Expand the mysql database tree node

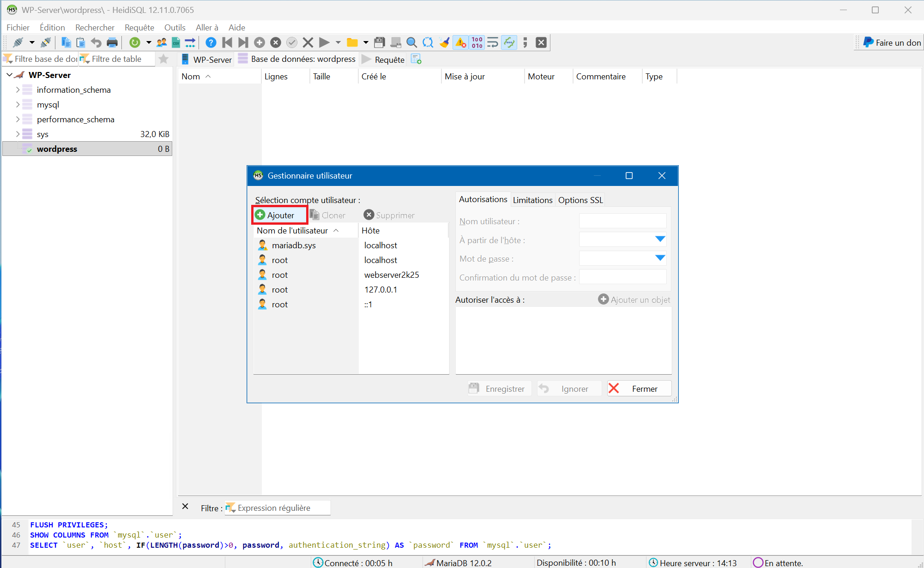pos(18,105)
